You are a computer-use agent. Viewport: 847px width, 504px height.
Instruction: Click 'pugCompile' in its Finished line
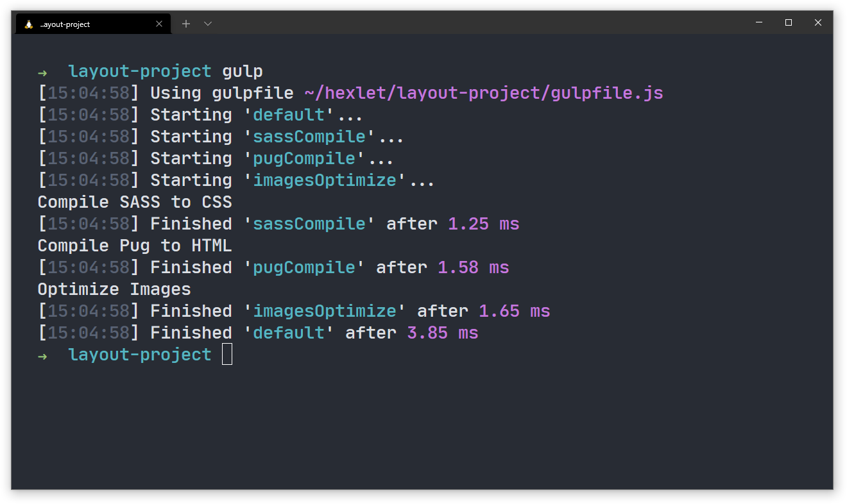[304, 267]
